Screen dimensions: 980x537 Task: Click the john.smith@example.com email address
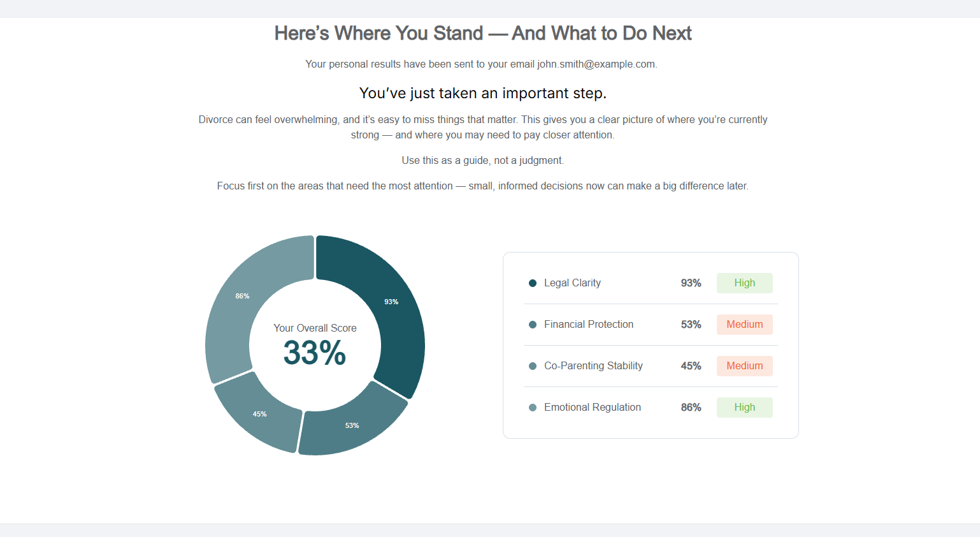pyautogui.click(x=596, y=64)
